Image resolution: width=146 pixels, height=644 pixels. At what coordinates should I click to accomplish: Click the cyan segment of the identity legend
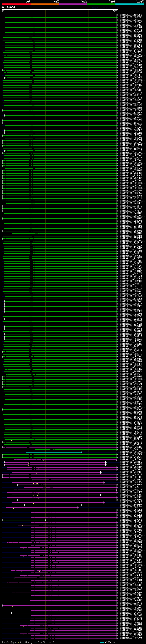pyautogui.click(x=130, y=4)
